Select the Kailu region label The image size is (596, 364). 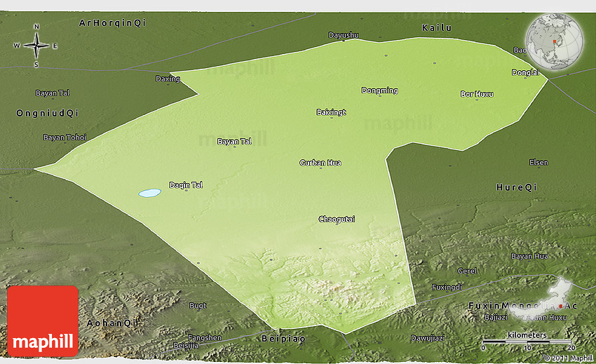[x=436, y=28]
